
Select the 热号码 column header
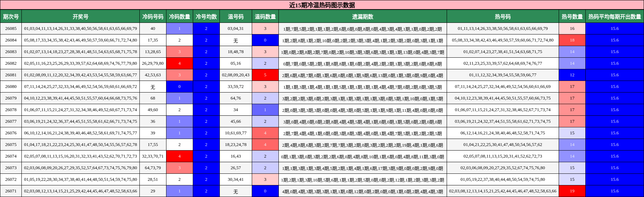pyautogui.click(x=503, y=17)
